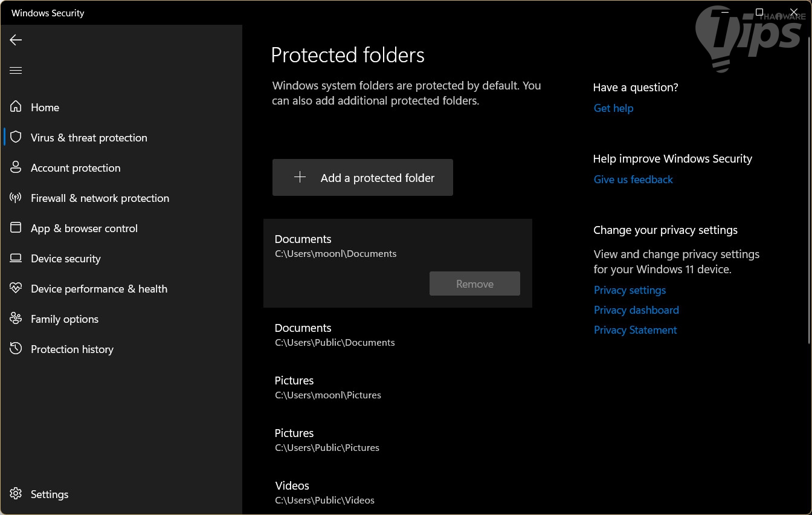Remove the moonl Documents protected folder

474,284
